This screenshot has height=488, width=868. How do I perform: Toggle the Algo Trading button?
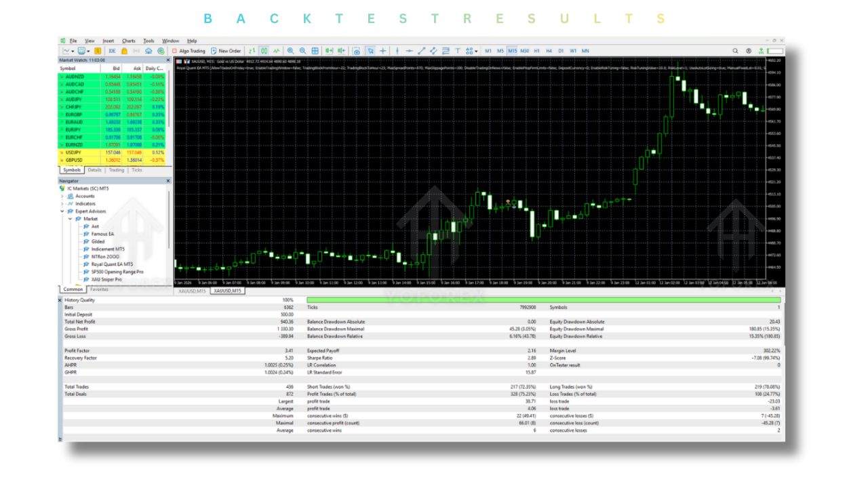(189, 51)
